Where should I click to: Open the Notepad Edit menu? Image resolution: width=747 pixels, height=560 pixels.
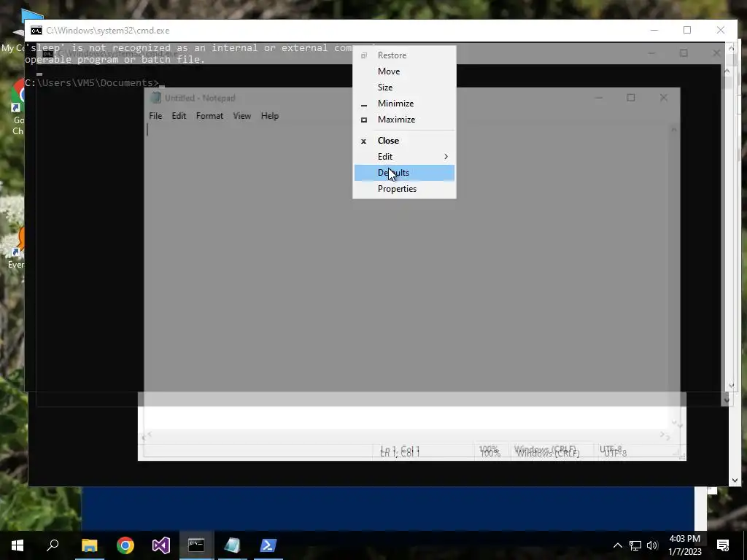(x=179, y=116)
